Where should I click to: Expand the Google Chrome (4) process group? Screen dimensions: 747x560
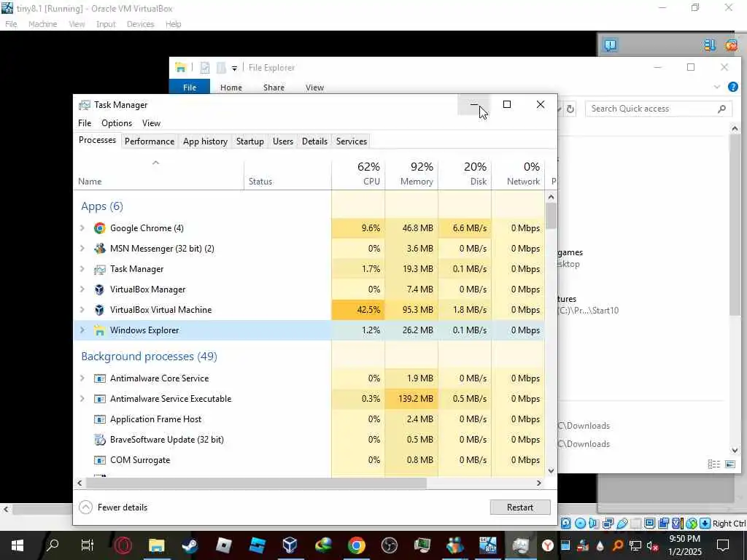pyautogui.click(x=82, y=228)
